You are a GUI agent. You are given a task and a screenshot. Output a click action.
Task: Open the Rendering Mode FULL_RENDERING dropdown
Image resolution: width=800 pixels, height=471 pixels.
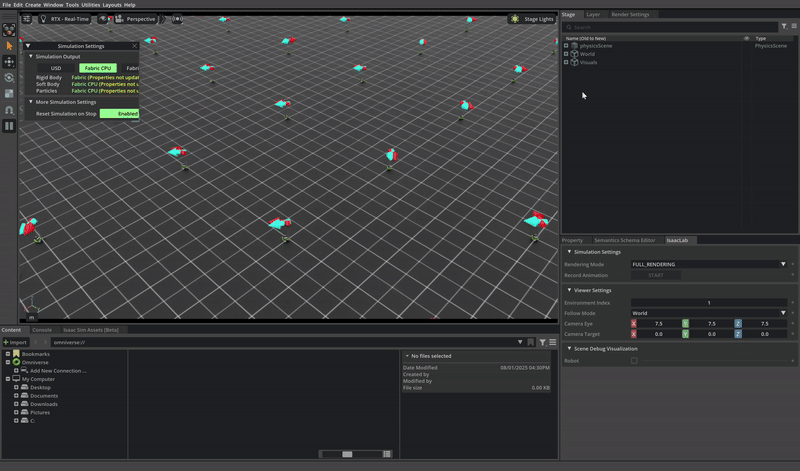(x=709, y=264)
